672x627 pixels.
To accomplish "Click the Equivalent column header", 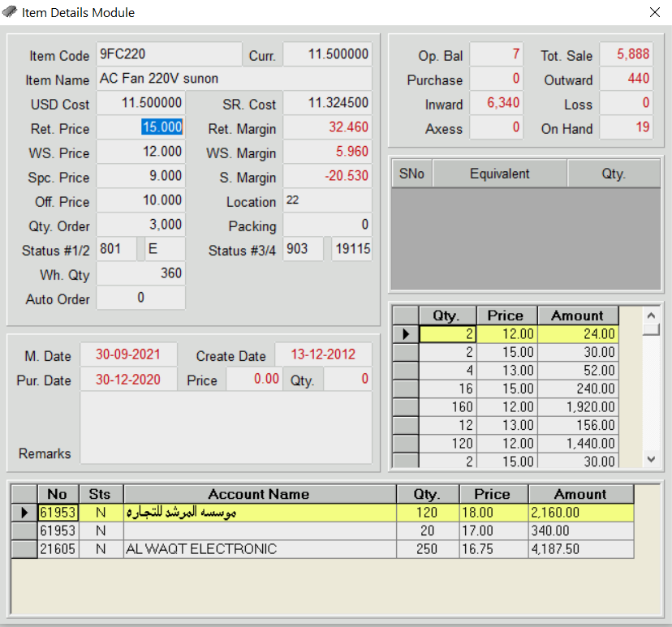I will (499, 174).
